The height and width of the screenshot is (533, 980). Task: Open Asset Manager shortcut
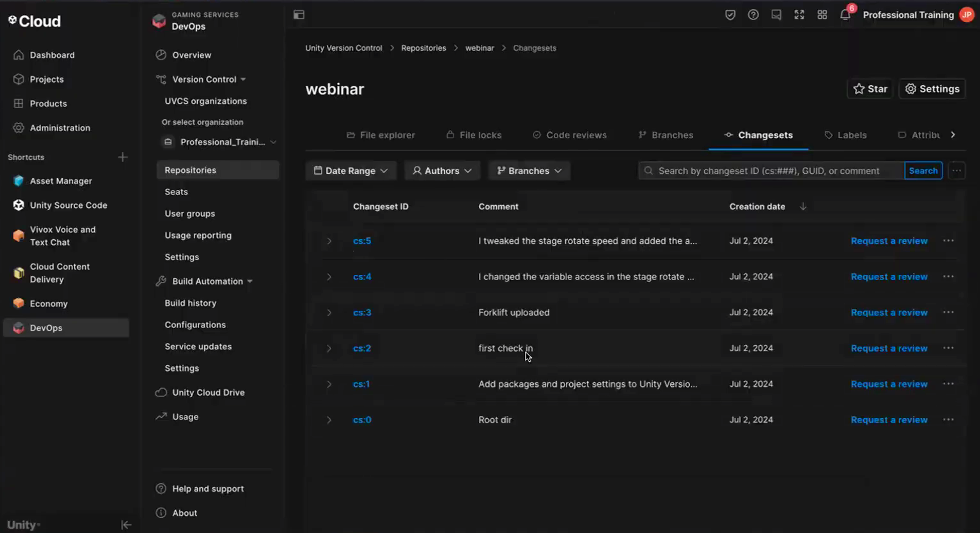coord(61,181)
